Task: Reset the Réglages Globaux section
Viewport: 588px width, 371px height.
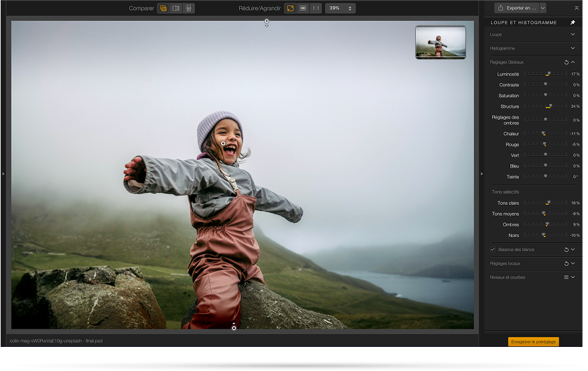Action: pos(567,62)
